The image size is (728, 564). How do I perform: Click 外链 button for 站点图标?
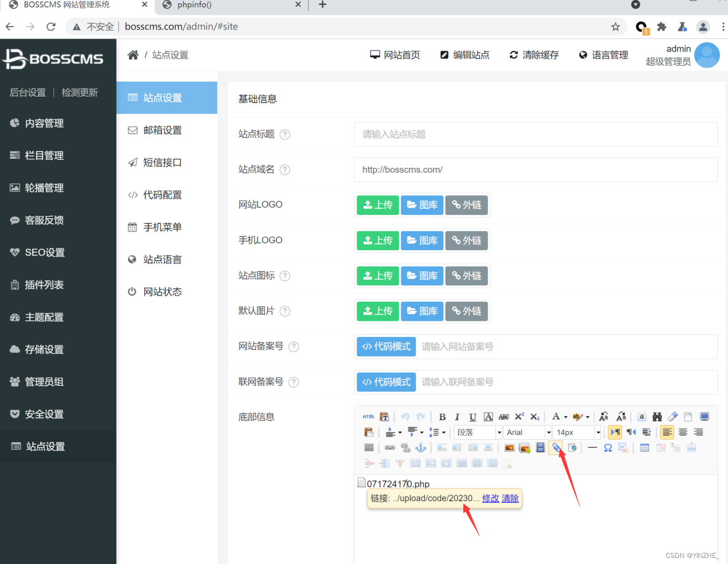click(x=467, y=276)
